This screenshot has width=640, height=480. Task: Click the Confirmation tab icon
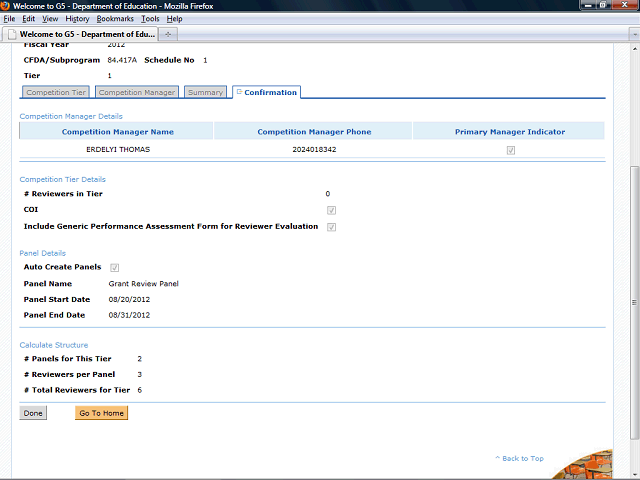239,92
